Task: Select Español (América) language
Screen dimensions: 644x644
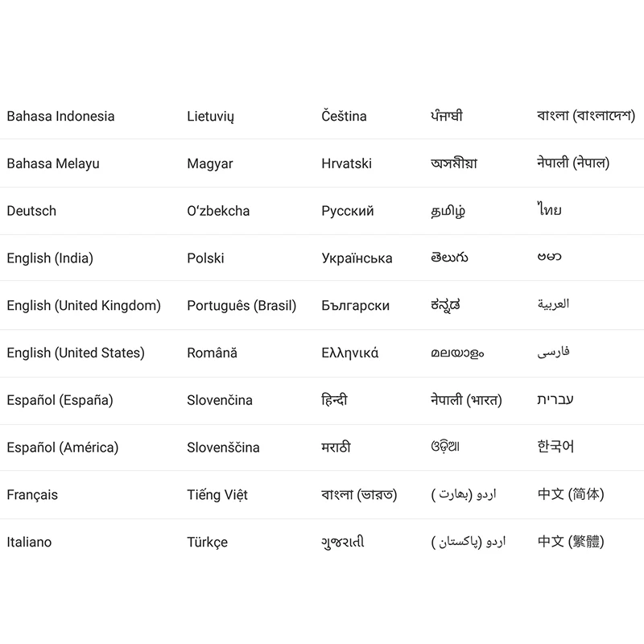Action: pos(63,448)
